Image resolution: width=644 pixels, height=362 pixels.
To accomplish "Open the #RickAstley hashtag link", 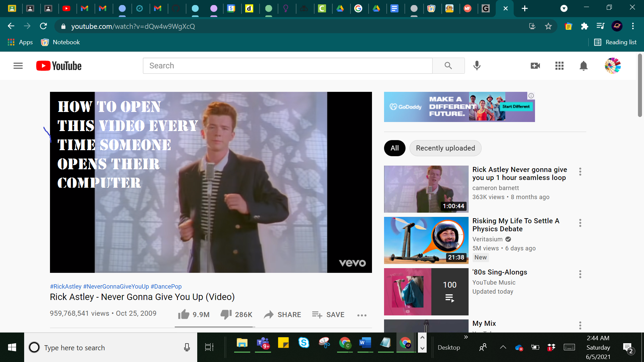I will tap(65, 286).
